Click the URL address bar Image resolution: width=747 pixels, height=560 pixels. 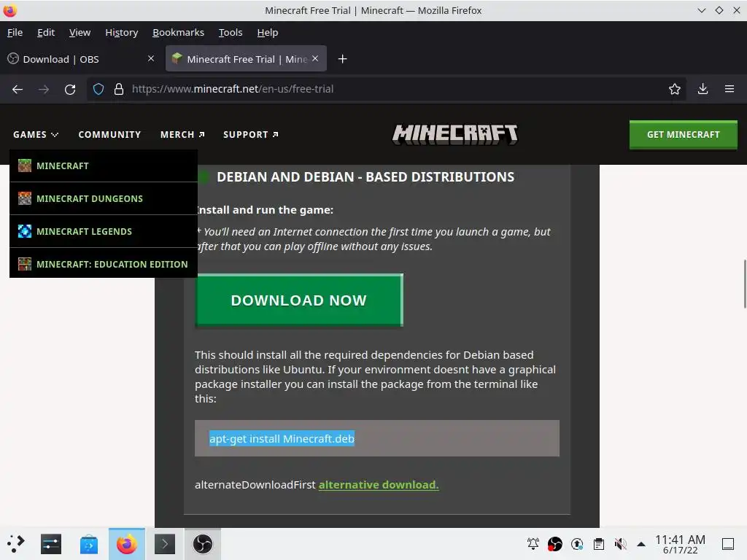386,89
